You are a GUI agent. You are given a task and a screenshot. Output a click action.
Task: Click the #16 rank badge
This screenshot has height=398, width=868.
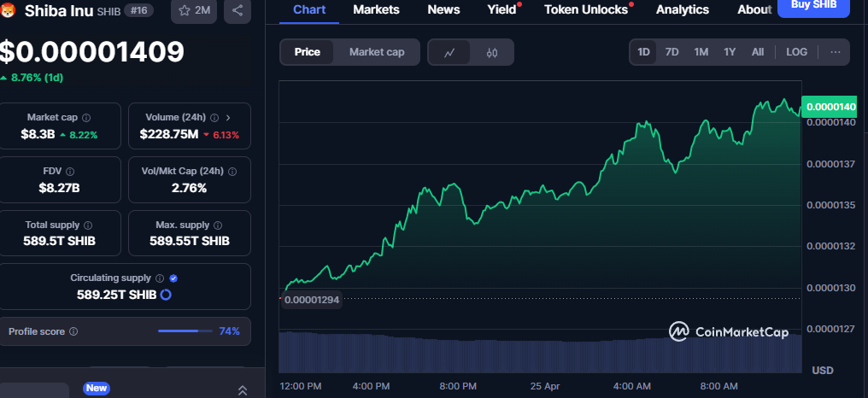(139, 10)
